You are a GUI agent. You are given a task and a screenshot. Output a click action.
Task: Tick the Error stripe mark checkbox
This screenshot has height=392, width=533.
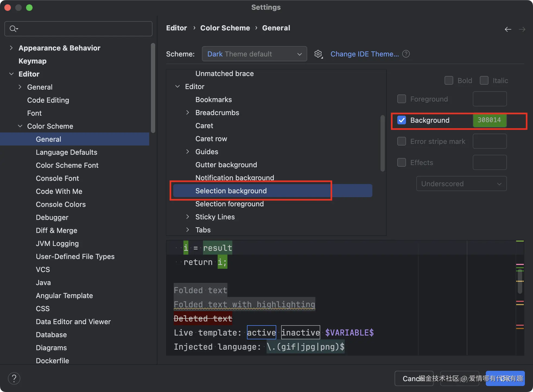pyautogui.click(x=402, y=141)
